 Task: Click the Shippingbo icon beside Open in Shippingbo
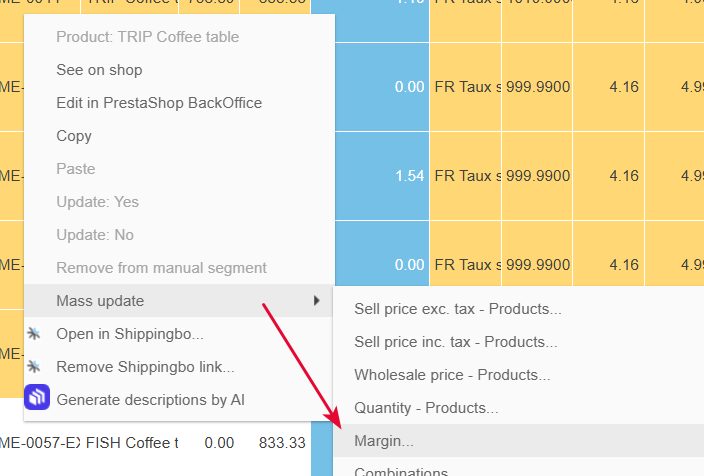(x=34, y=334)
